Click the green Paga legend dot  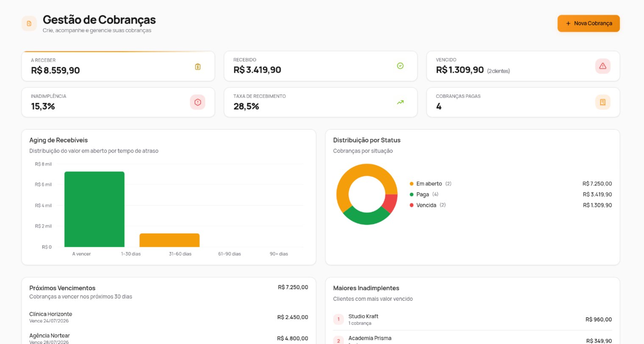click(x=411, y=195)
